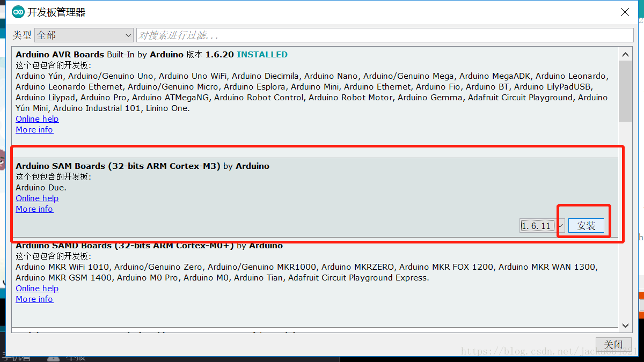The height and width of the screenshot is (362, 644).
Task: Open More info for Arduino SAMD Boards
Action: [34, 299]
